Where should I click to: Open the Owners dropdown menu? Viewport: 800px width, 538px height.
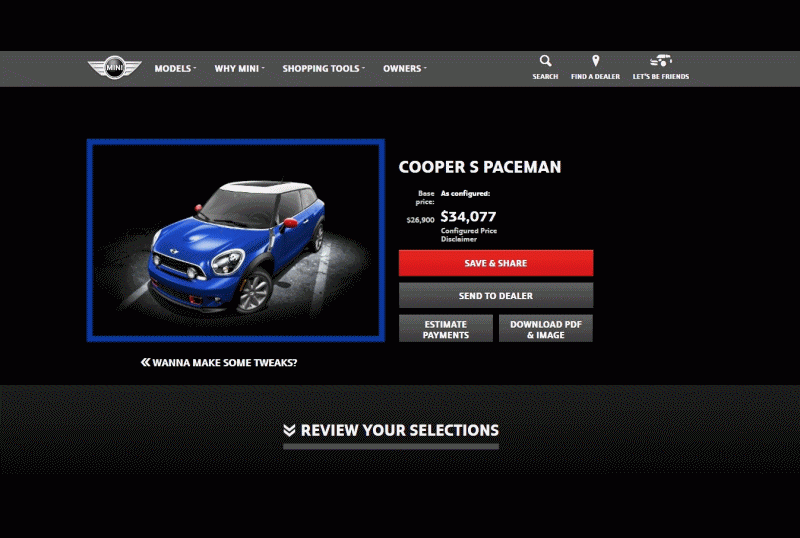[x=405, y=68]
